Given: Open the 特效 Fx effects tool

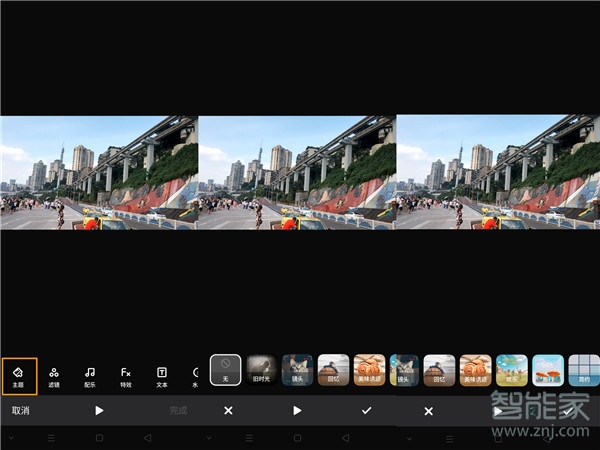Looking at the screenshot, I should tap(126, 375).
